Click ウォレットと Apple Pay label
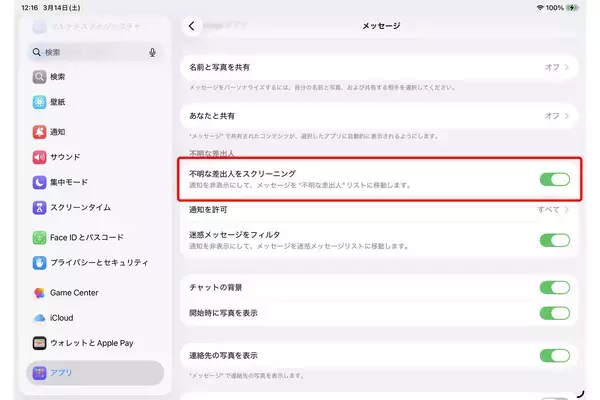This screenshot has height=400, width=600. pos(92,343)
